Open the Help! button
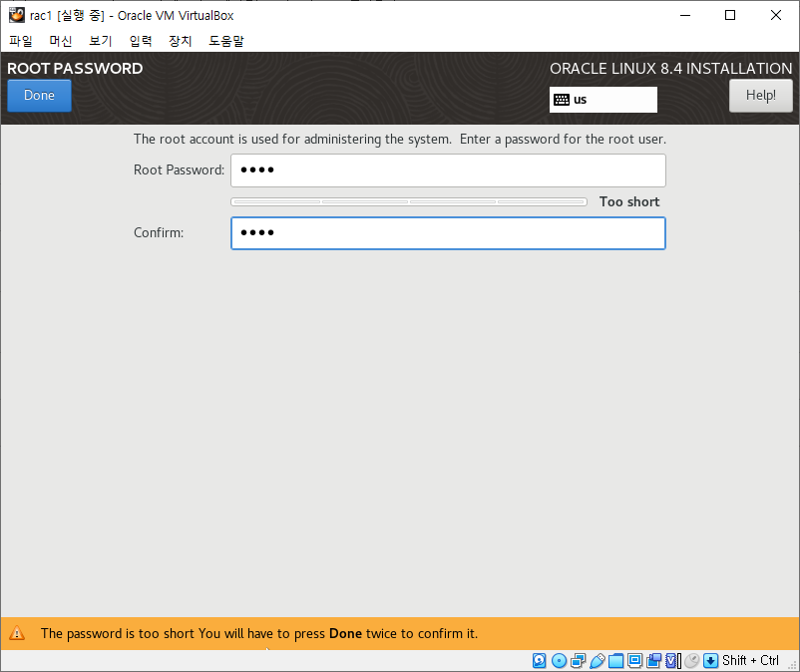This screenshot has width=800, height=672. pos(761,96)
